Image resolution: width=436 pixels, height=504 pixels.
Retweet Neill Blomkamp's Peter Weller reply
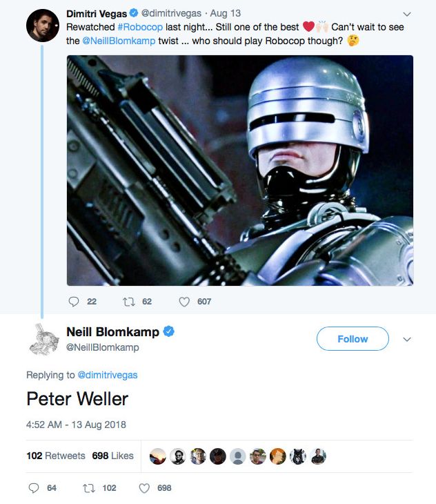(88, 488)
